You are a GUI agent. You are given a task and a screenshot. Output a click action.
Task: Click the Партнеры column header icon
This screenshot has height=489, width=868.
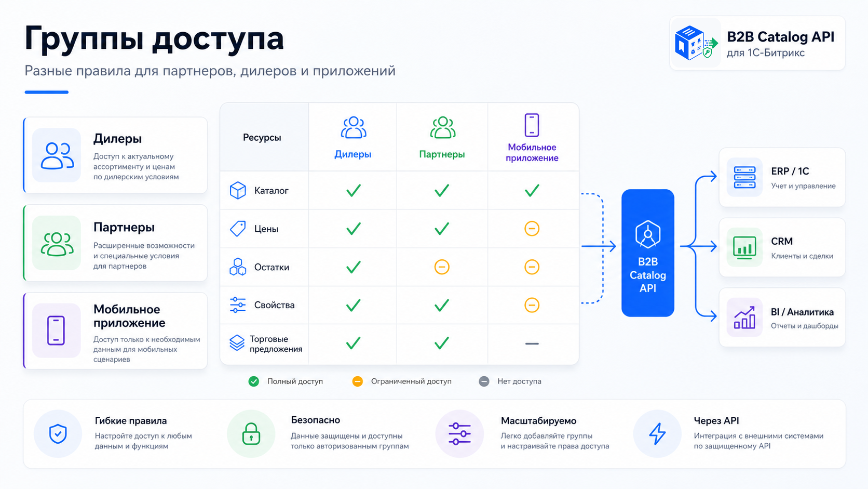pos(443,127)
